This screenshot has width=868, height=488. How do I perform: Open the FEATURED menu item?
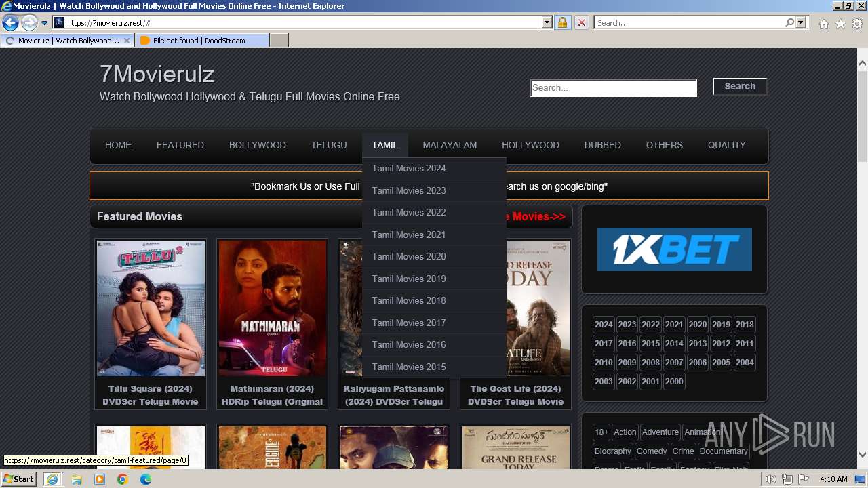point(180,145)
